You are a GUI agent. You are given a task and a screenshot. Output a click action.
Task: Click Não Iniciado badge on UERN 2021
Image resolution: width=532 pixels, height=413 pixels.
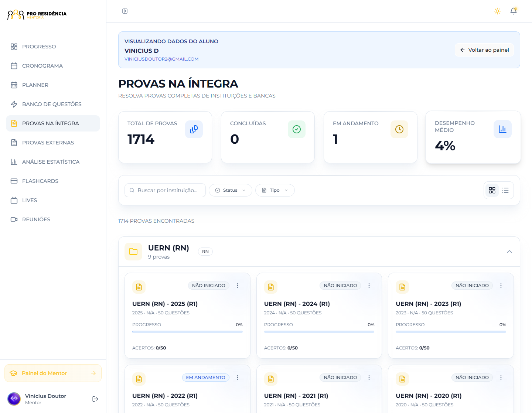coord(340,378)
